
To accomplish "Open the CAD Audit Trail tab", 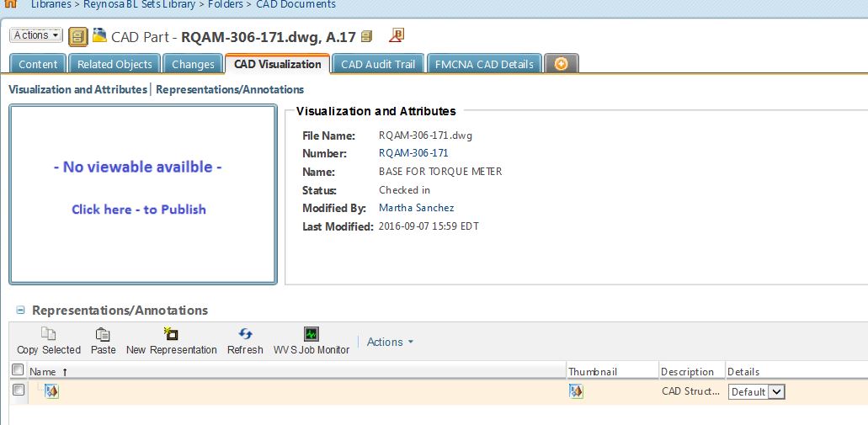I will tap(378, 64).
